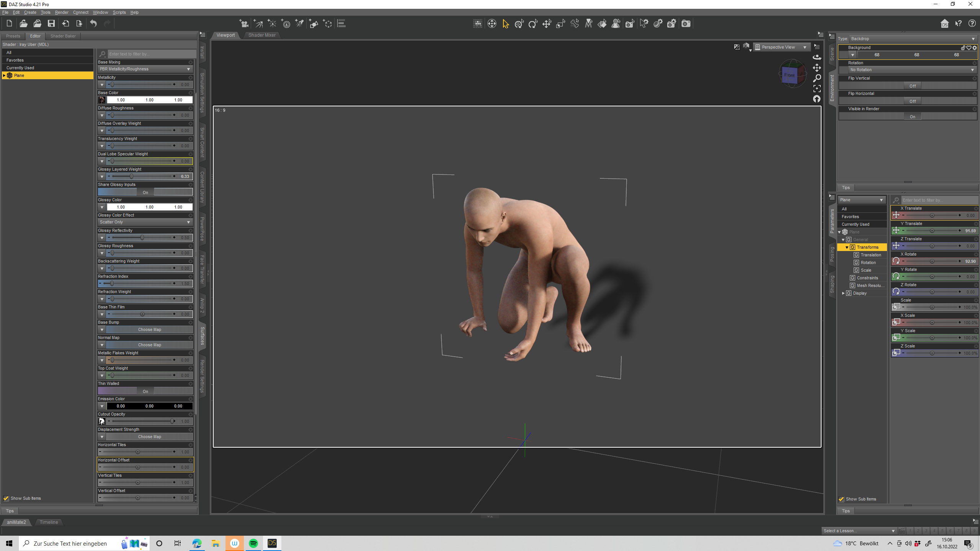
Task: Click the Save file toolbar icon
Action: pyautogui.click(x=51, y=24)
